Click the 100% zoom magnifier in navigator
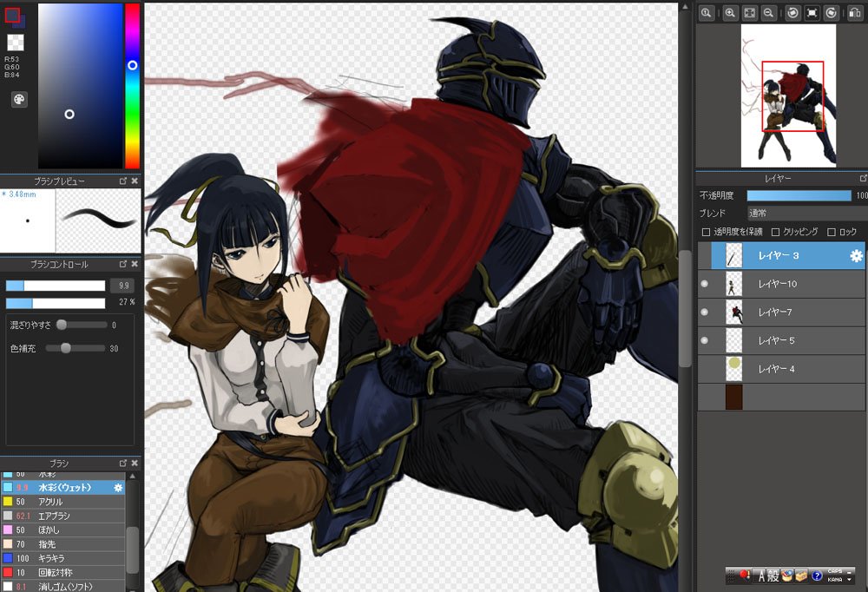 706,13
